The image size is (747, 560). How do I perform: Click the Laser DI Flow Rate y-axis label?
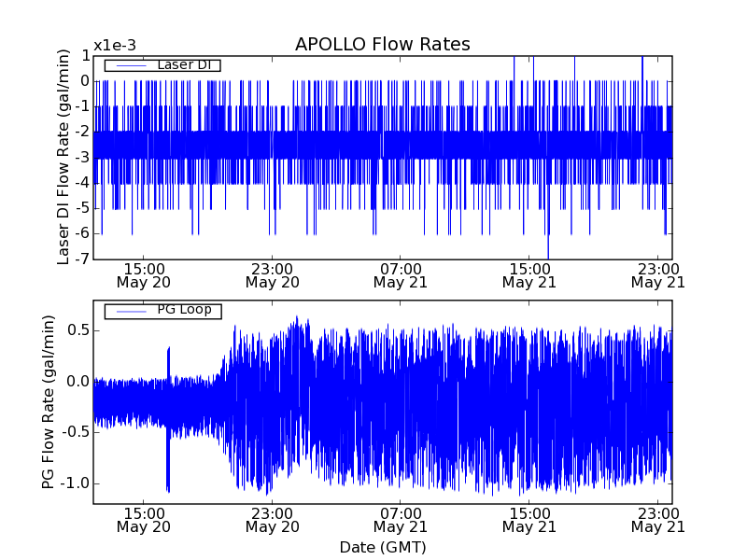tap(63, 157)
